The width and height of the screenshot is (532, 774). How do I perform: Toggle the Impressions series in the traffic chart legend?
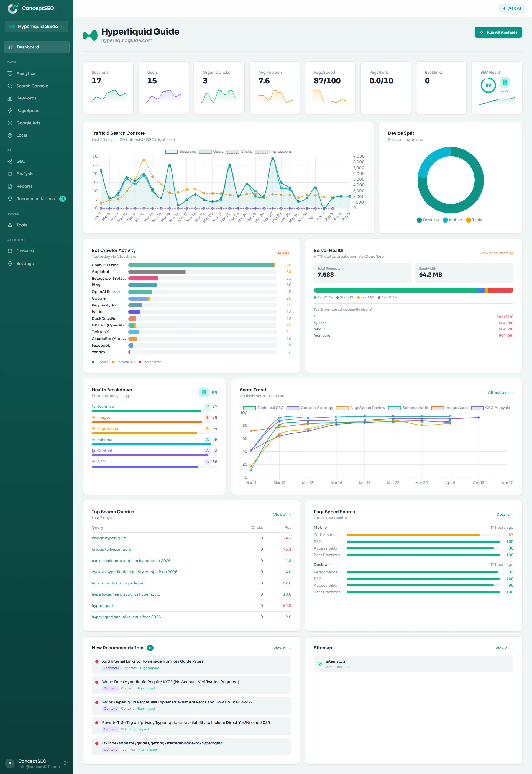(x=273, y=151)
